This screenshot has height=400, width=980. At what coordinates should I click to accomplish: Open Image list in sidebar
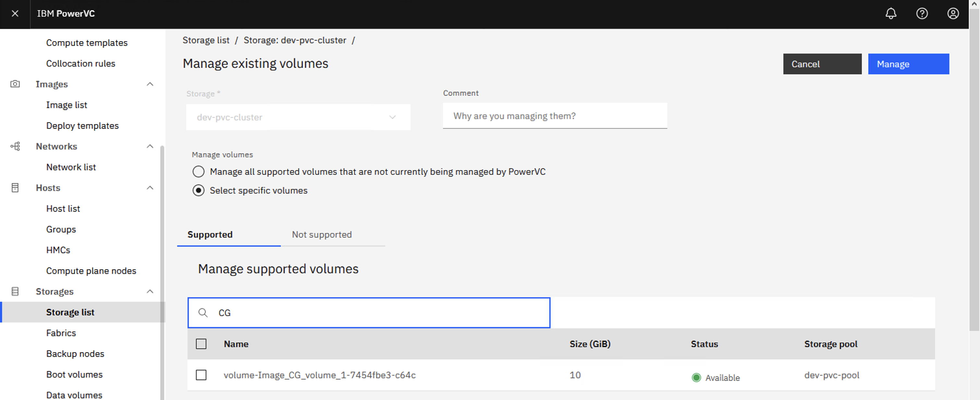pyautogui.click(x=66, y=105)
